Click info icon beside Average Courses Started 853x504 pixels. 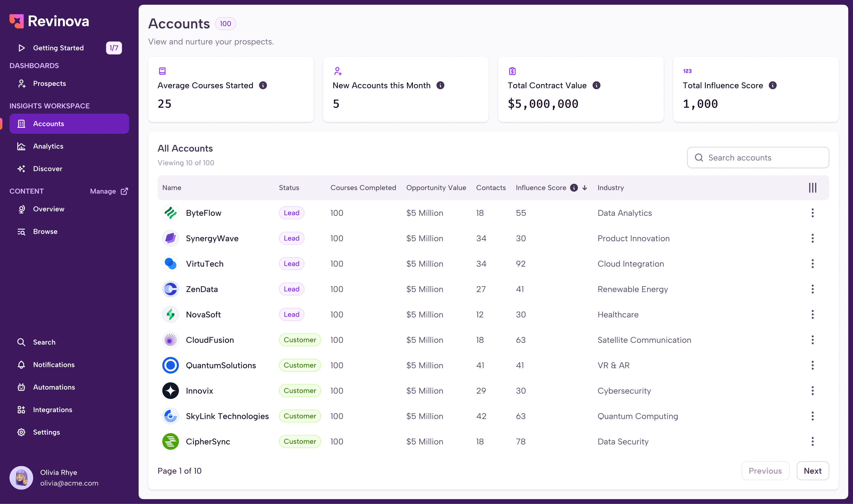coord(263,85)
